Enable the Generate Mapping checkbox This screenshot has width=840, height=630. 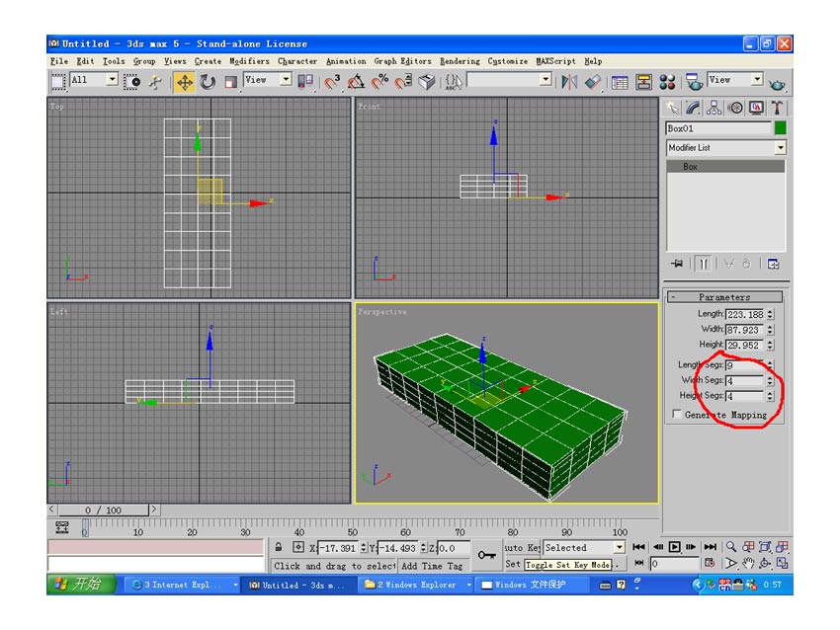coord(677,415)
